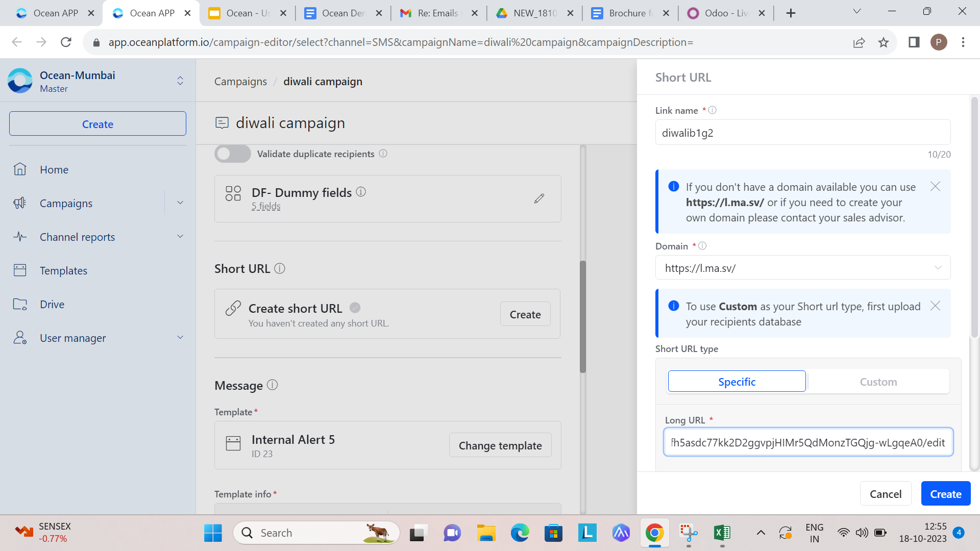
Task: Click info icon beside DF- Dummy fields
Action: point(361,192)
